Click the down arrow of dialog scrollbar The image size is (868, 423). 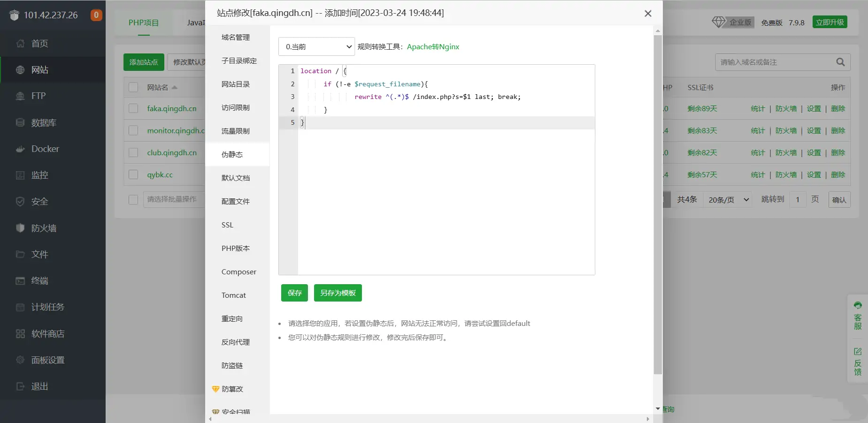(x=658, y=408)
